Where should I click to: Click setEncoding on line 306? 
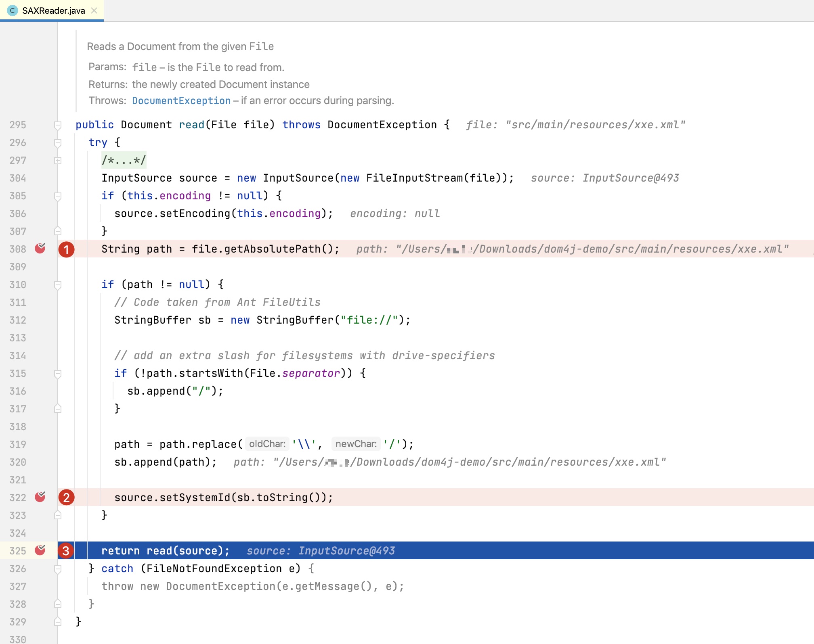195,213
